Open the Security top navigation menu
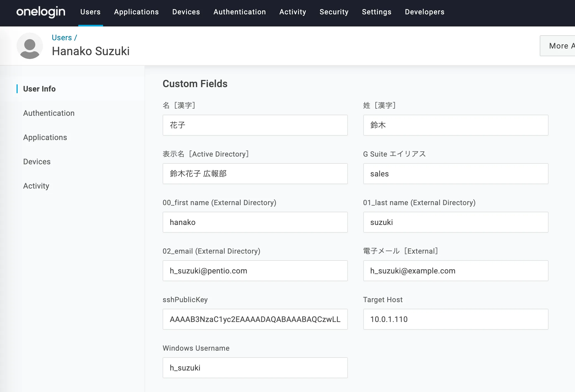Screen dimensions: 575x392 (334, 12)
